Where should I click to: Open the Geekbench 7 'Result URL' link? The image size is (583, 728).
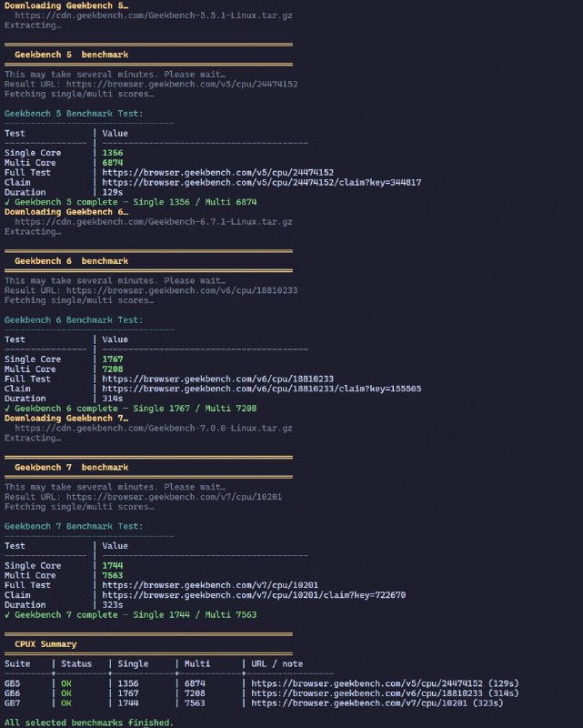174,497
